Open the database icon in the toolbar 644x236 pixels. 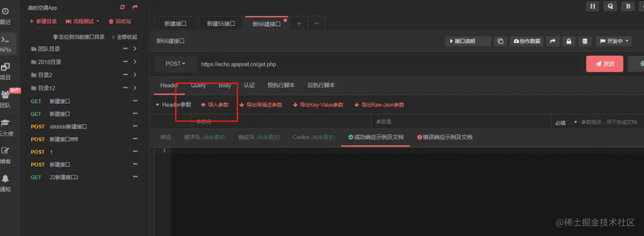click(584, 41)
